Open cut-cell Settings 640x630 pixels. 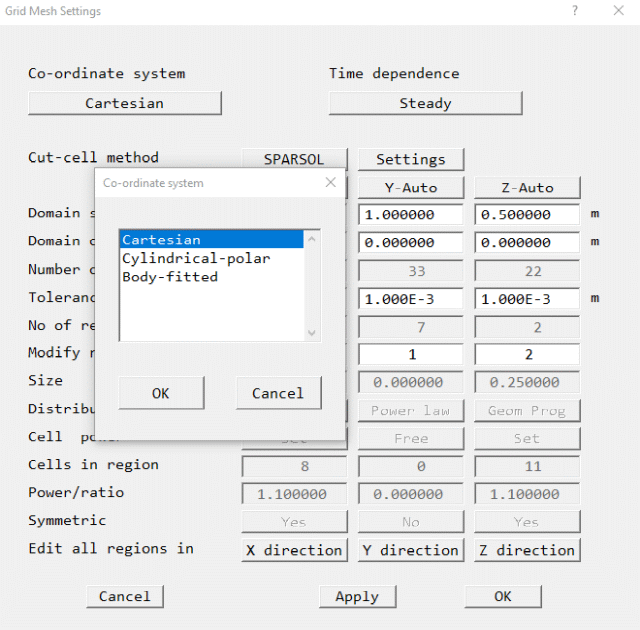[x=410, y=159]
